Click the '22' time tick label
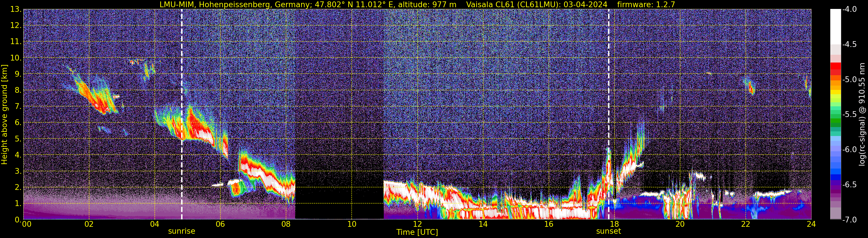This screenshot has height=238, width=868. (x=746, y=224)
